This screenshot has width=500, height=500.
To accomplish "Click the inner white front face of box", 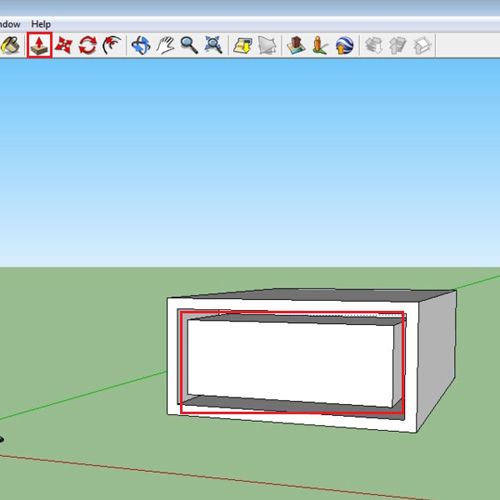I will (x=291, y=363).
